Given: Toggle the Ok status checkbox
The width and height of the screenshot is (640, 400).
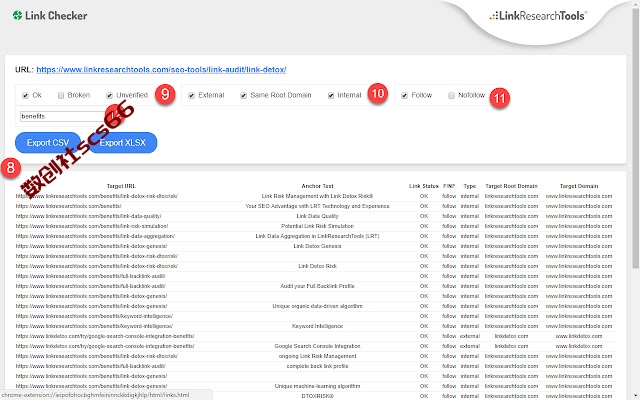Looking at the screenshot, I should click(x=25, y=96).
